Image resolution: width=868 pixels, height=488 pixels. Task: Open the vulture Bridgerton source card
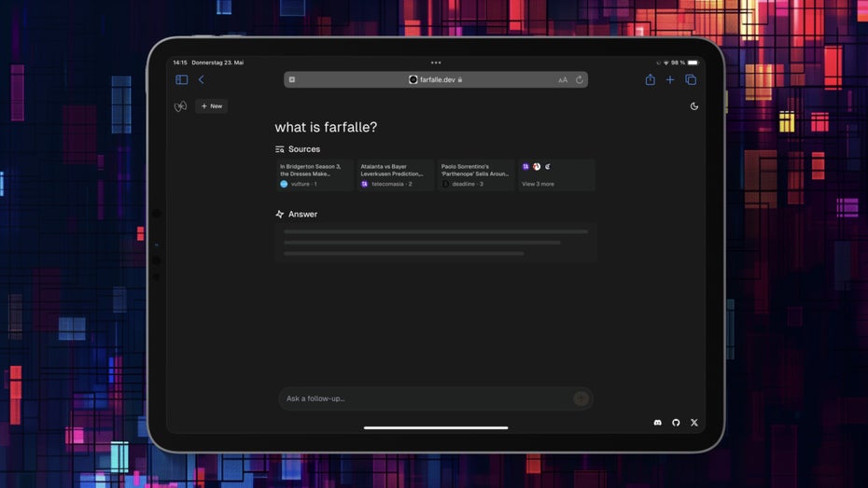pyautogui.click(x=315, y=175)
